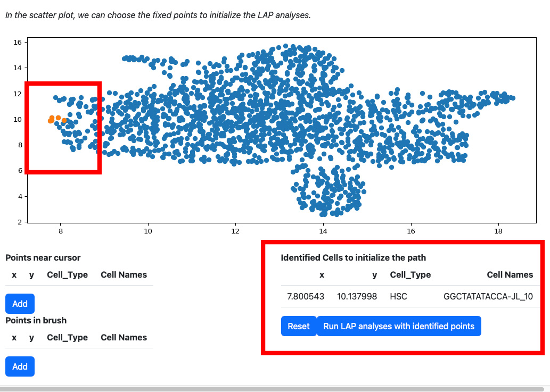
Task: Click the y value 10.137998 in table
Action: point(357,296)
